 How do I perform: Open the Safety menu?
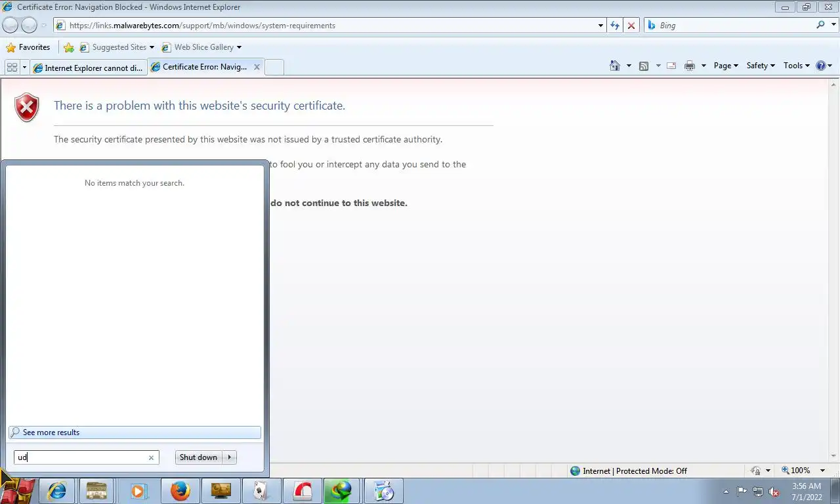pos(761,66)
